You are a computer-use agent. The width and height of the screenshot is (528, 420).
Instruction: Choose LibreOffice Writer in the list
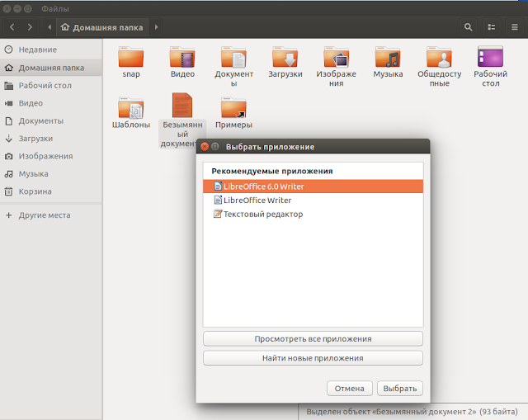(x=313, y=200)
